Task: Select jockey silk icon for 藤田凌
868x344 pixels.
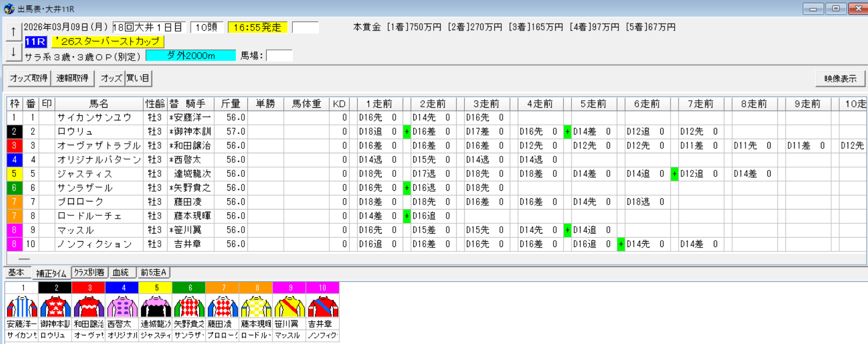Action: coord(223,307)
